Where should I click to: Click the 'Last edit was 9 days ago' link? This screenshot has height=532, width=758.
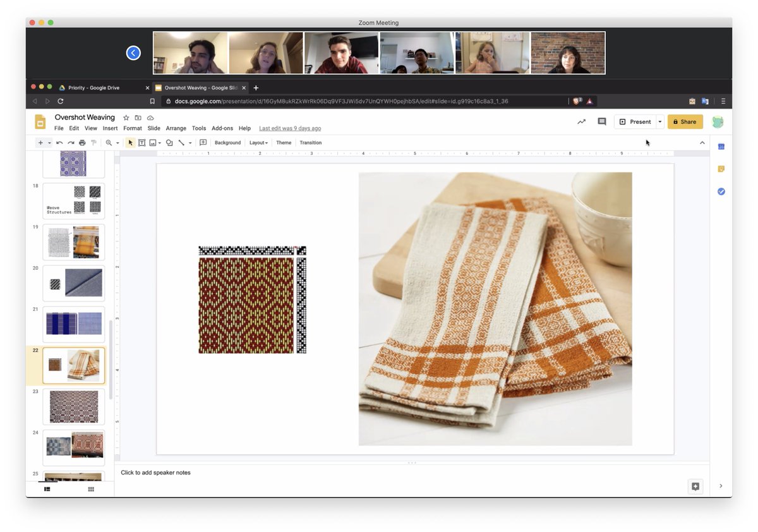tap(290, 128)
